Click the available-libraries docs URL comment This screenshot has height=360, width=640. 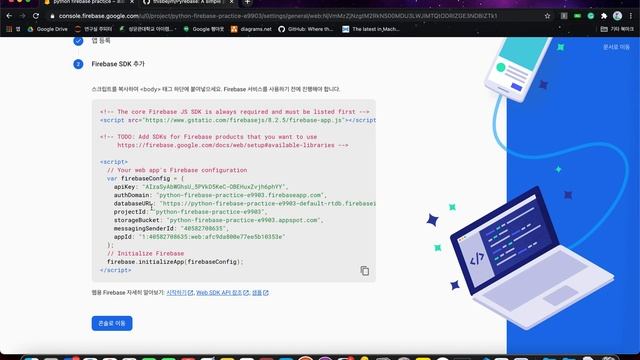click(233, 145)
